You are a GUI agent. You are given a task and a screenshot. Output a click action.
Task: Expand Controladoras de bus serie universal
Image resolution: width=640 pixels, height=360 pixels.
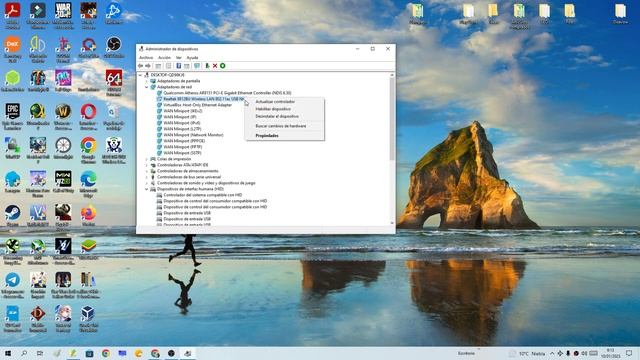click(147, 177)
